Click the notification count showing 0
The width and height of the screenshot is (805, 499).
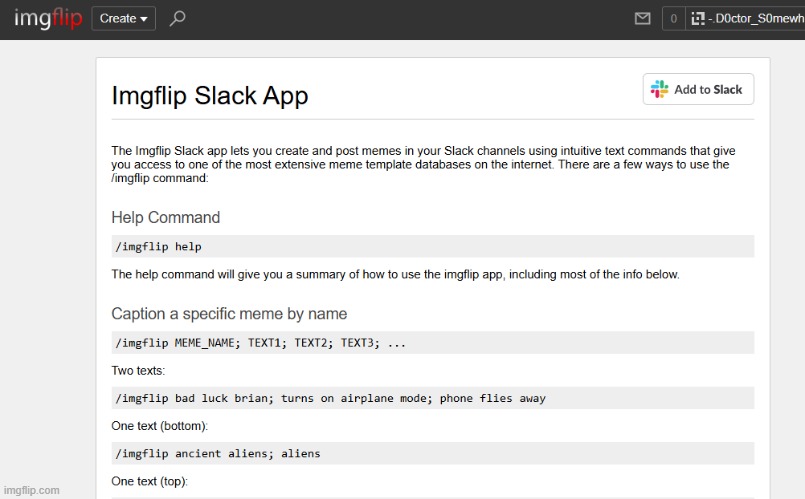tap(672, 19)
